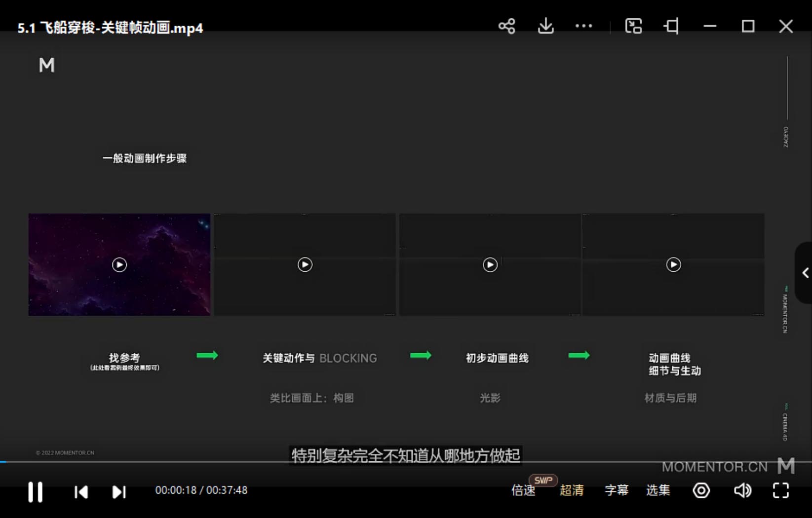
Task: Click the 光影 text
Action: coord(490,398)
